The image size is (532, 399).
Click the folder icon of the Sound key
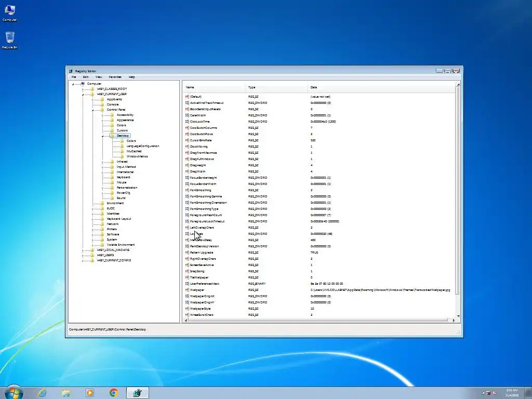[112, 198]
